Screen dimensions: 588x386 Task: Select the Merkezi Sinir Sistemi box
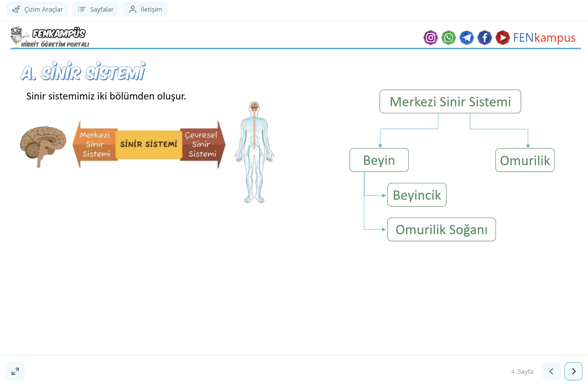[450, 102]
